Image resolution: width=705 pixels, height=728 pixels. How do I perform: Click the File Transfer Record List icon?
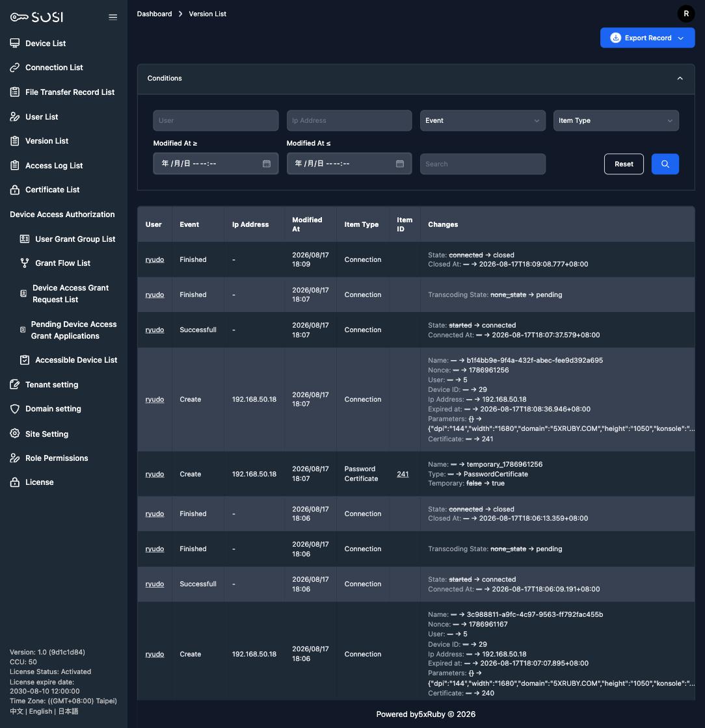(x=15, y=92)
